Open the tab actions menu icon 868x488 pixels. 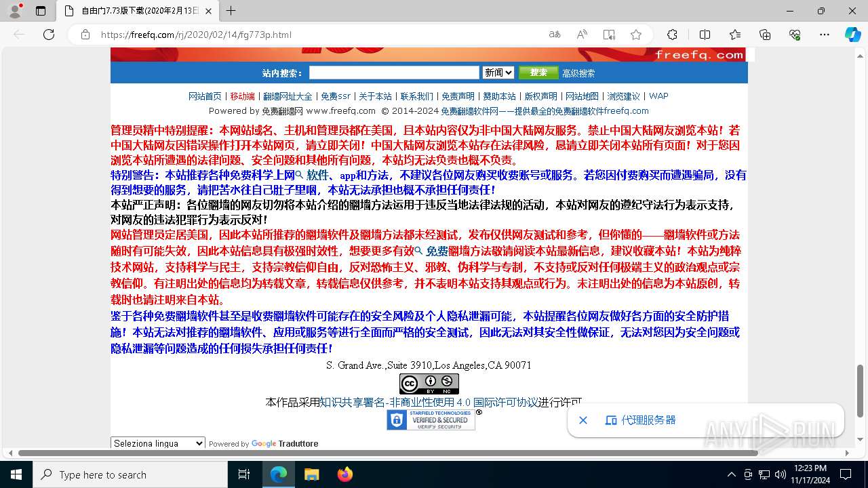tap(41, 11)
